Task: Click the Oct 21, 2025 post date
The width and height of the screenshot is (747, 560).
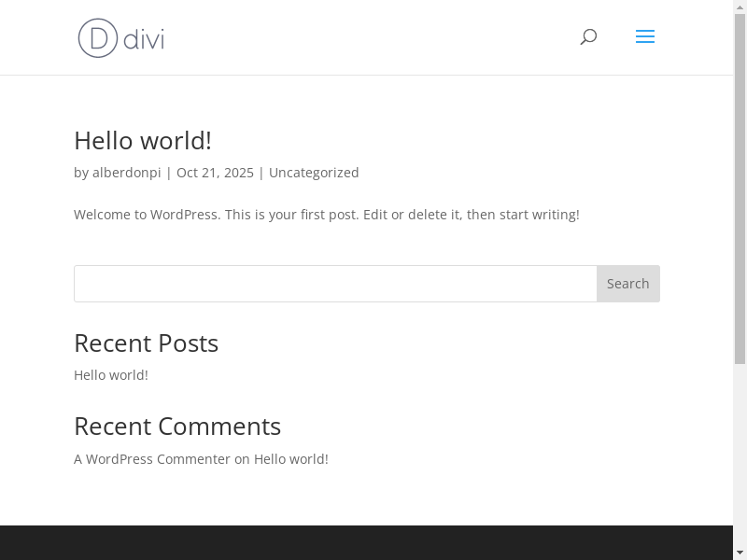Action: 215,173
